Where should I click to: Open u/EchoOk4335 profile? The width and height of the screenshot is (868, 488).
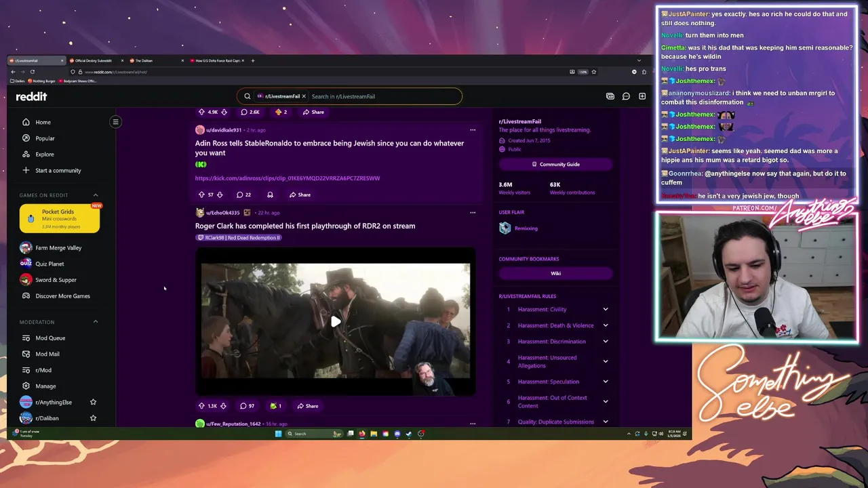pos(222,213)
